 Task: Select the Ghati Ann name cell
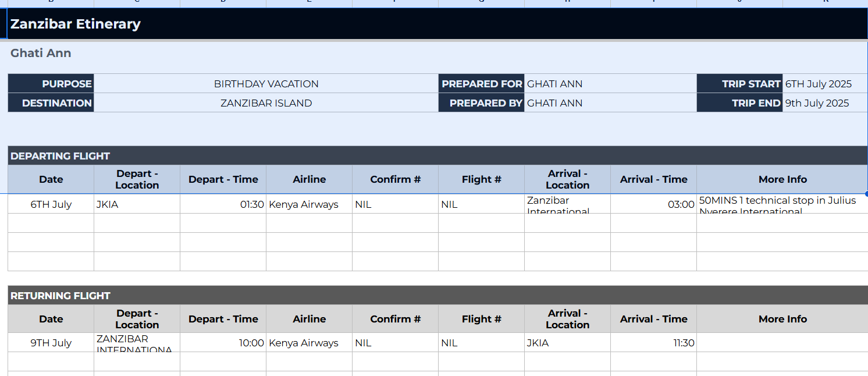click(x=41, y=53)
